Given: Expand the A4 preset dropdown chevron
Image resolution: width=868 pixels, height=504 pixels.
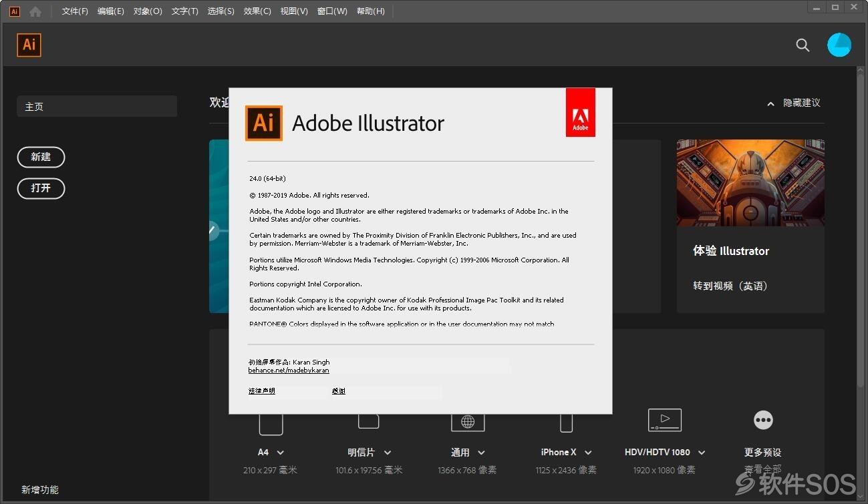Looking at the screenshot, I should pyautogui.click(x=281, y=453).
